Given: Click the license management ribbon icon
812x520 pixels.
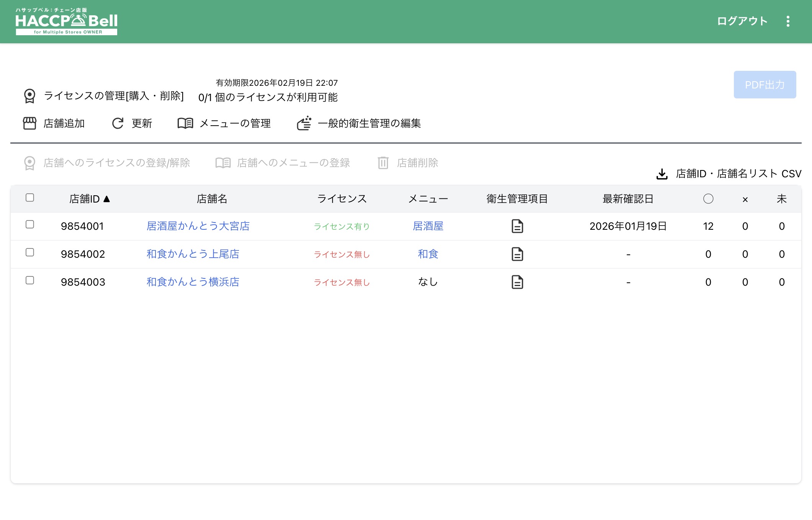Looking at the screenshot, I should (29, 96).
